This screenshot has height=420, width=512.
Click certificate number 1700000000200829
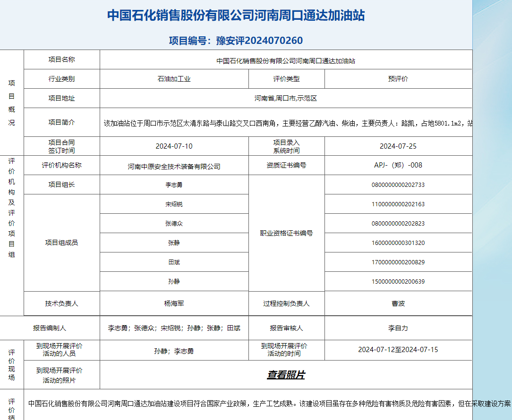coord(398,262)
